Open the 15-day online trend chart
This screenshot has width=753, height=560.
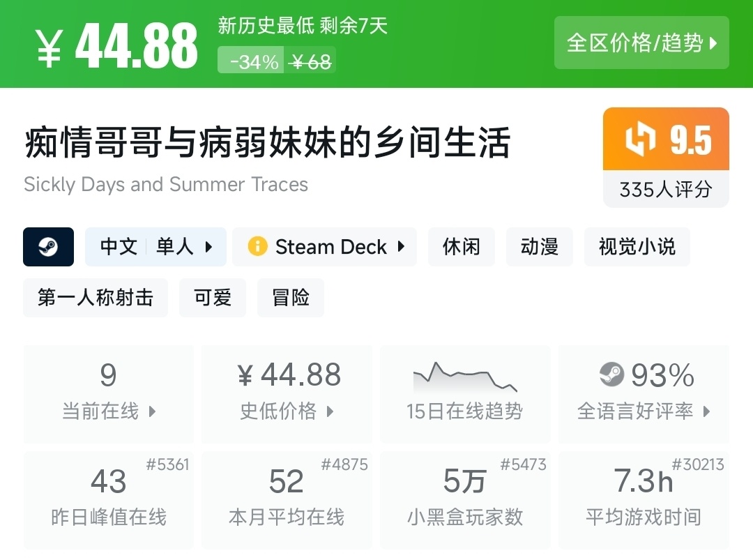click(464, 394)
